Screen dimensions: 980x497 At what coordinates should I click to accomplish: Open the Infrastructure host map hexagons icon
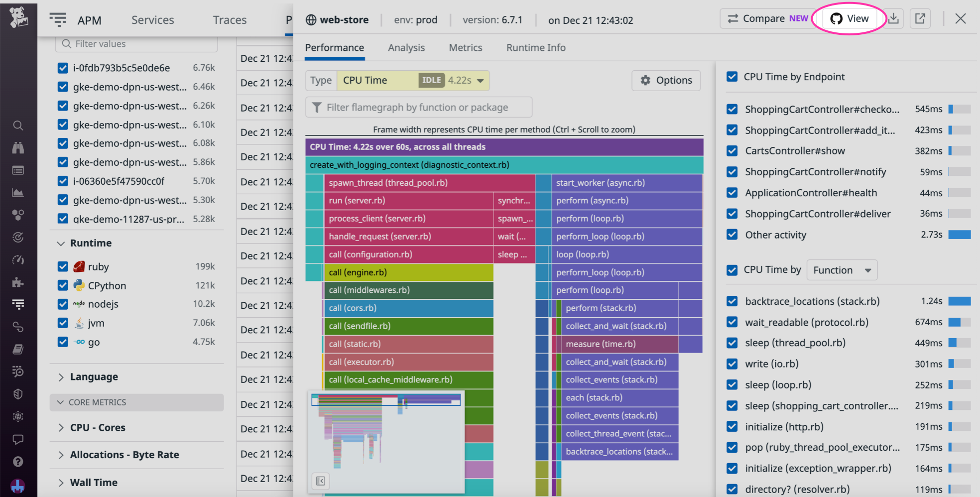[18, 215]
